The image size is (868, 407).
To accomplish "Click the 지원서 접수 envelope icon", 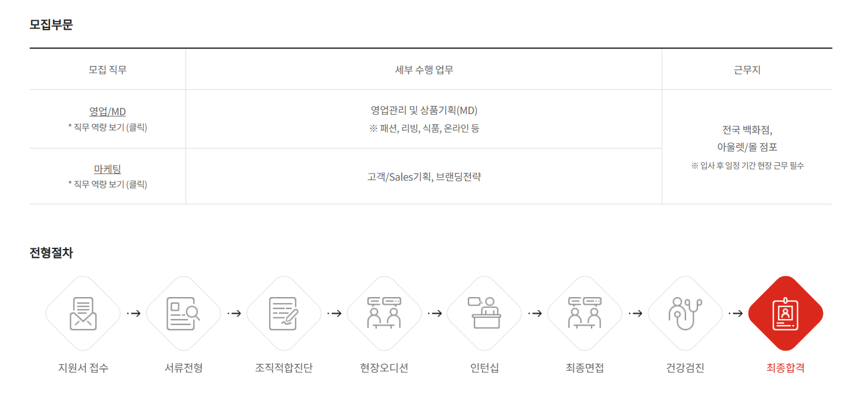I will click(83, 314).
